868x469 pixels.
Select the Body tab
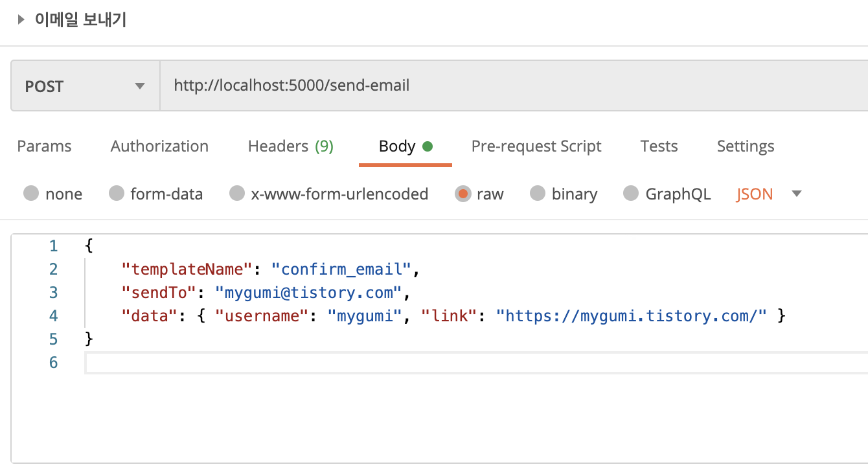(x=405, y=146)
